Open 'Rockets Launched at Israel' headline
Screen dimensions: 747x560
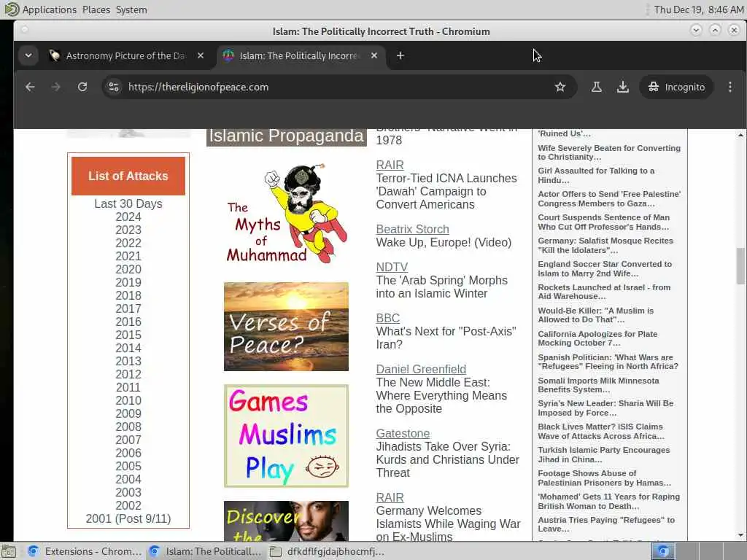pos(604,292)
